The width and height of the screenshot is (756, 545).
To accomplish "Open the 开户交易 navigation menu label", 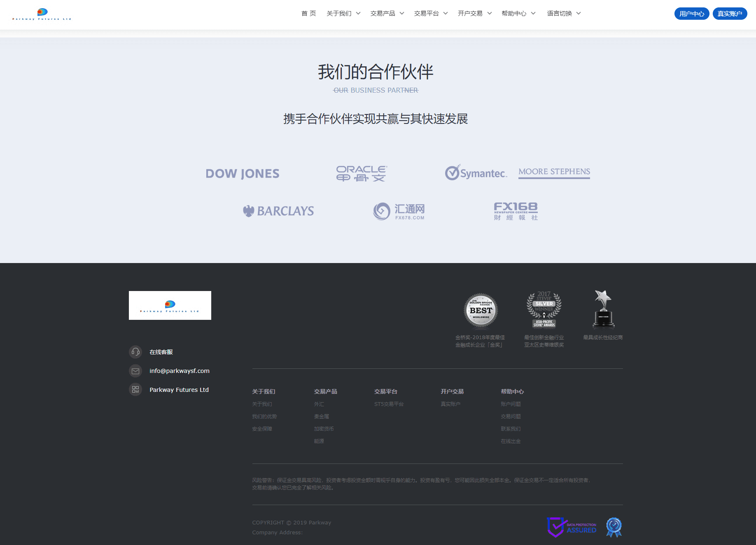I will coord(470,14).
